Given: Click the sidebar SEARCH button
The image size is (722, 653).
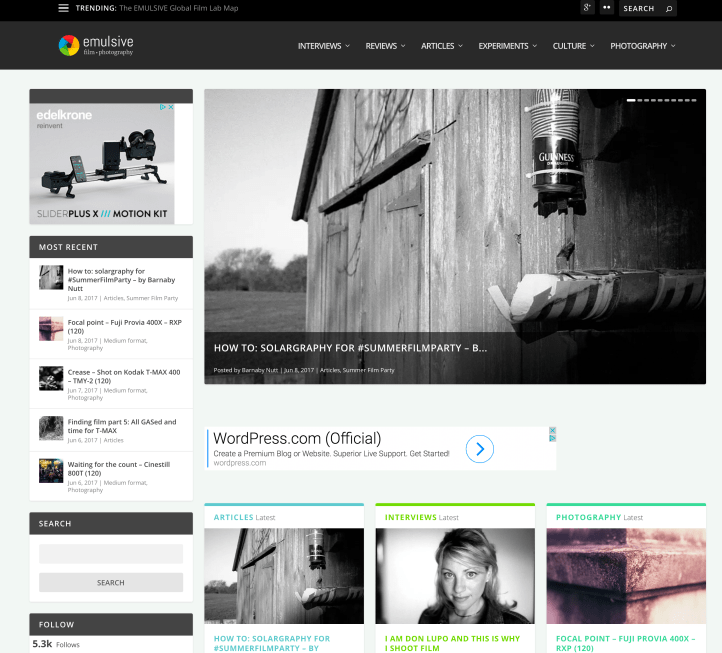Looking at the screenshot, I should click(111, 583).
